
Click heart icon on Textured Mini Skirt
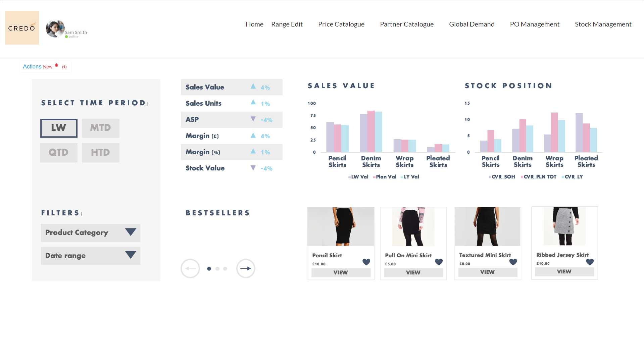click(513, 262)
